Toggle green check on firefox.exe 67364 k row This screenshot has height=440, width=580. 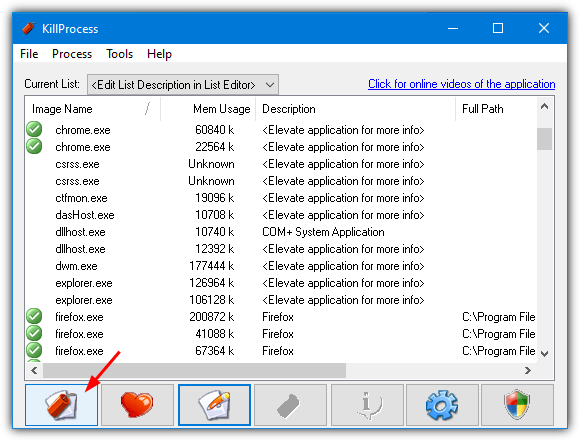34,351
